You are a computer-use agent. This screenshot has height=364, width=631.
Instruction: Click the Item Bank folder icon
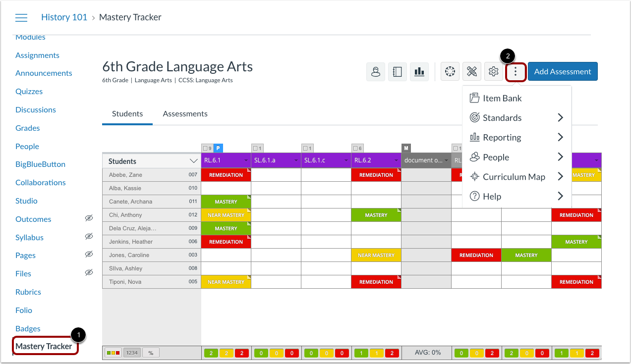click(x=474, y=98)
